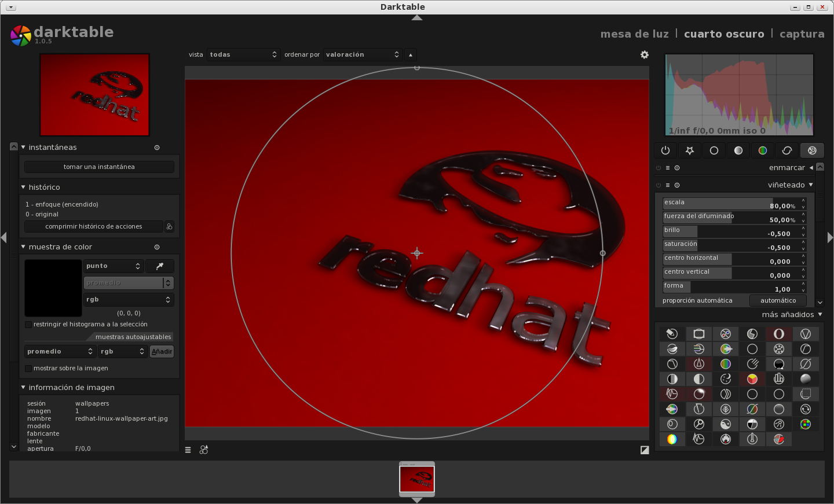Select the levels bar-chart module icon
The image size is (834, 504).
tap(779, 379)
